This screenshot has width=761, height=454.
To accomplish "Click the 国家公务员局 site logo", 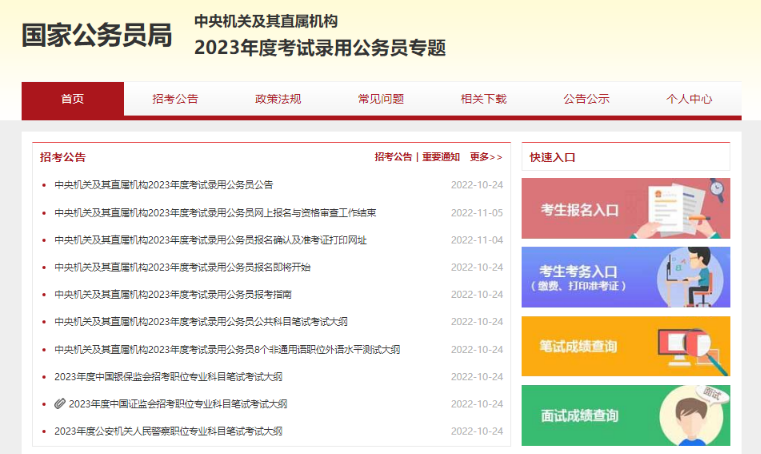I will [97, 35].
